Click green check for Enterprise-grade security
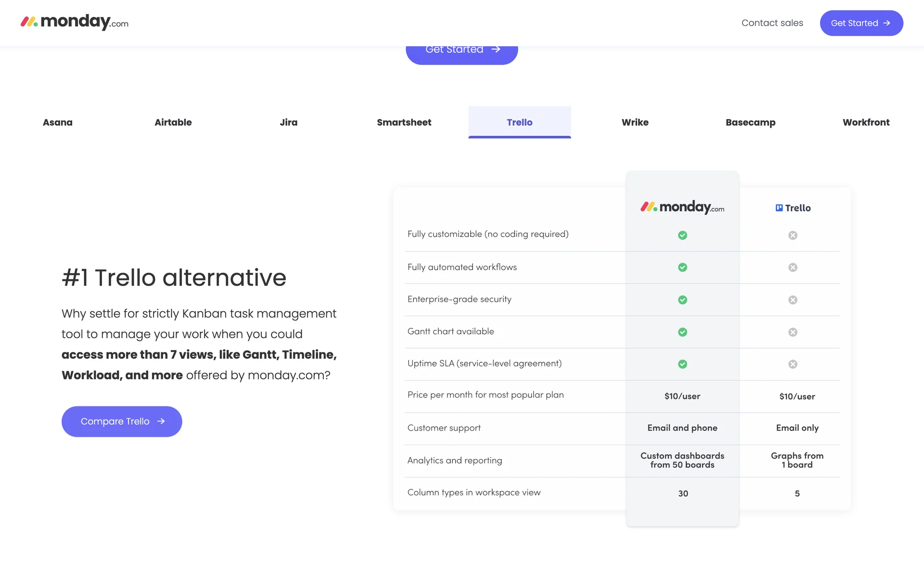 [682, 300]
